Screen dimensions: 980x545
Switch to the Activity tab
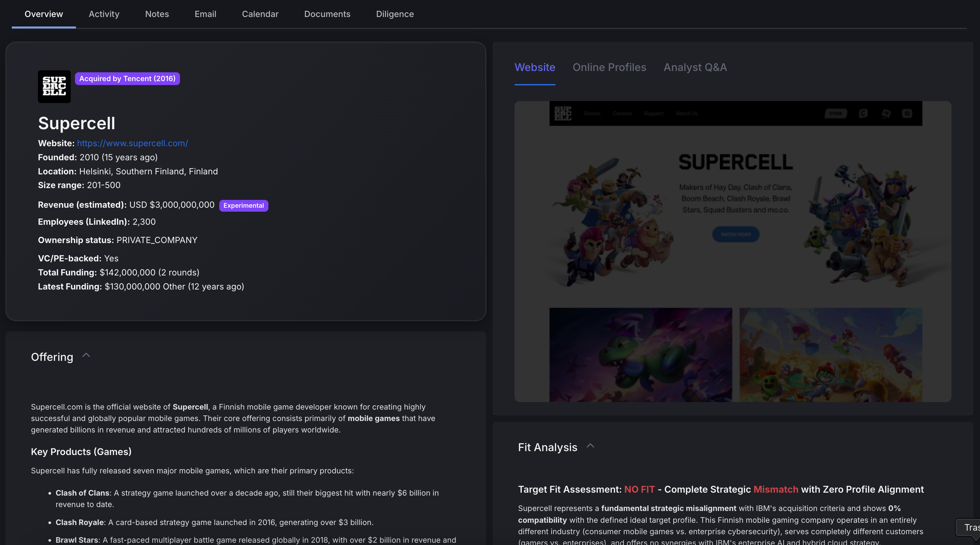[x=104, y=14]
